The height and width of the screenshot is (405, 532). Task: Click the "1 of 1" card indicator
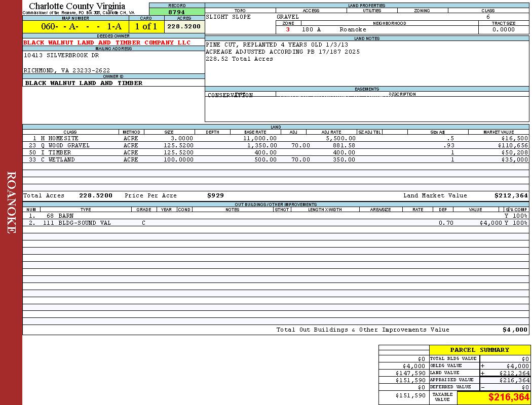[146, 27]
